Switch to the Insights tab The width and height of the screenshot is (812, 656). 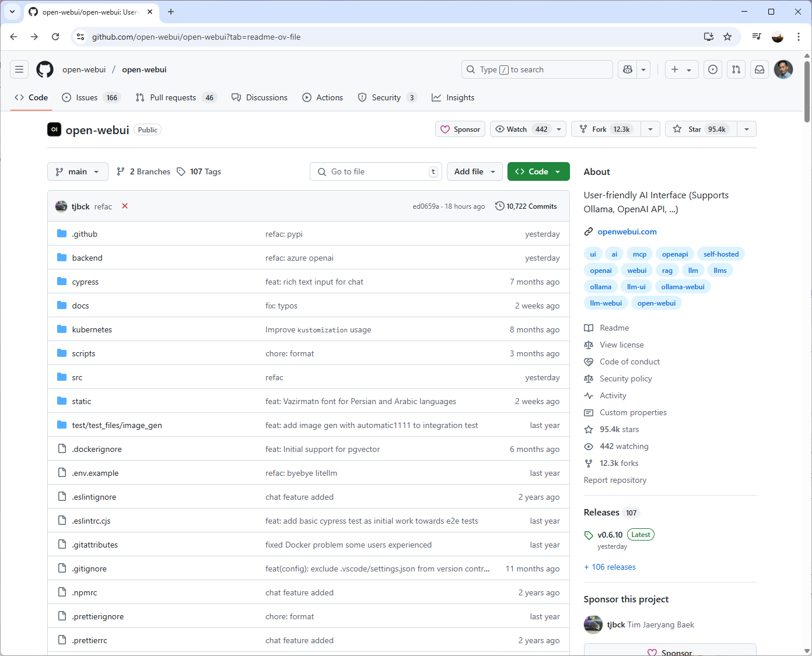[x=453, y=97]
